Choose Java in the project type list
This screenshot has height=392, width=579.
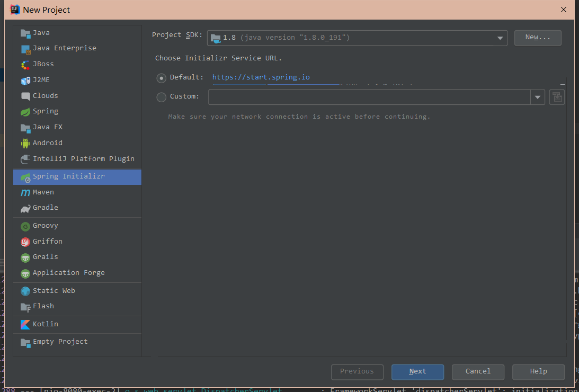pyautogui.click(x=41, y=32)
